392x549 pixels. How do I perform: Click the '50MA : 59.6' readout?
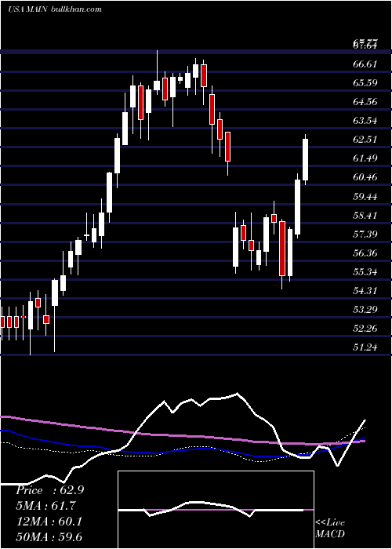click(49, 537)
